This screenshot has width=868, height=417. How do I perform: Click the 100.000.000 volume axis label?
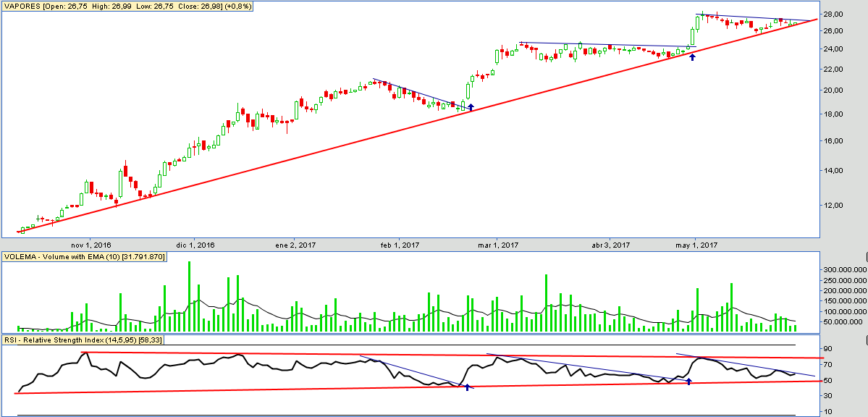(845, 312)
